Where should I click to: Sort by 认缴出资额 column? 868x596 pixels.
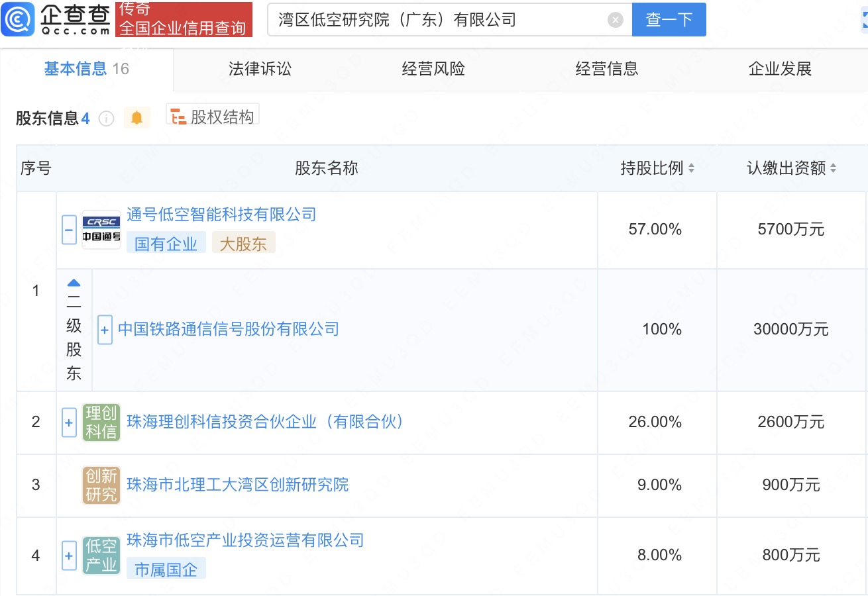[x=833, y=168]
